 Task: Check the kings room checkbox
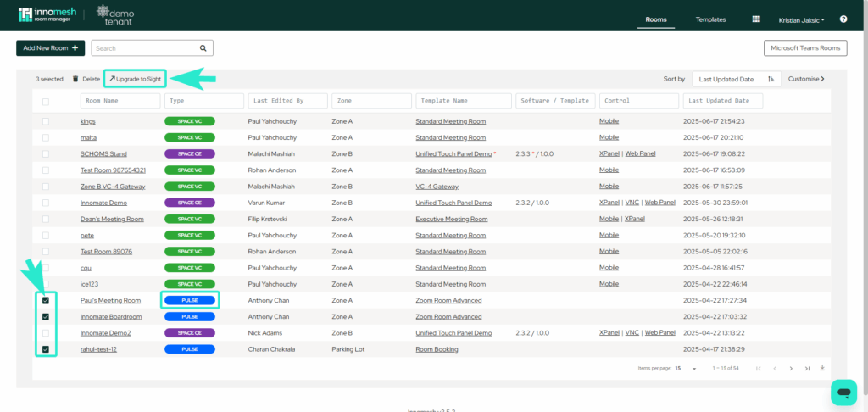(46, 121)
